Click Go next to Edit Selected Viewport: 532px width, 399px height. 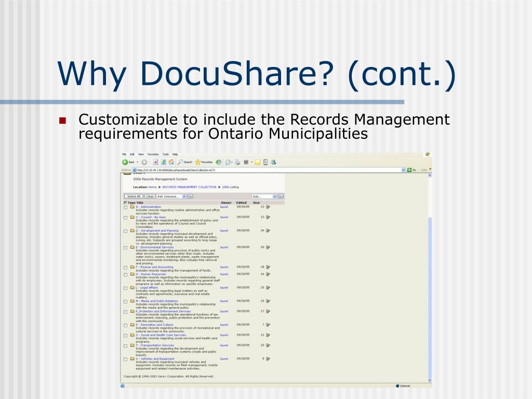click(x=190, y=196)
